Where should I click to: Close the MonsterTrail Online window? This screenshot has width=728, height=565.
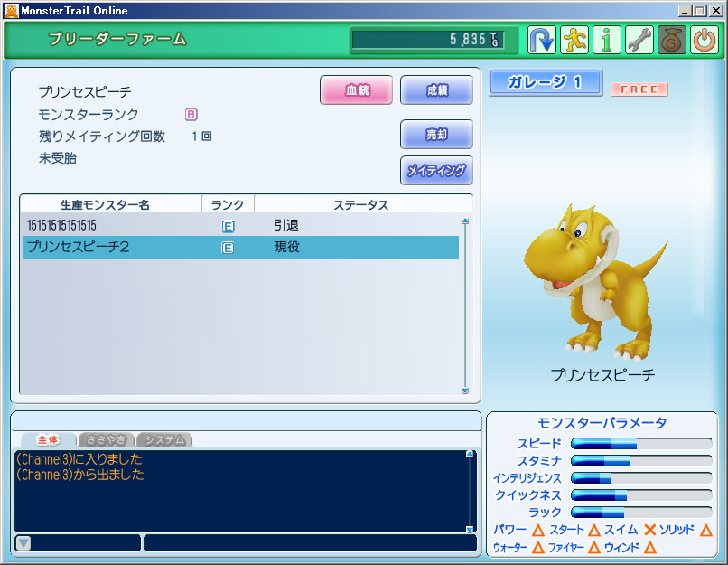(716, 10)
